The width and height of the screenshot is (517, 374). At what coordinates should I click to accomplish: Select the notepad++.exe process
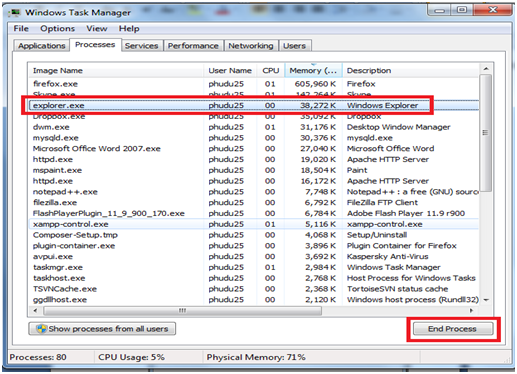[x=254, y=192]
